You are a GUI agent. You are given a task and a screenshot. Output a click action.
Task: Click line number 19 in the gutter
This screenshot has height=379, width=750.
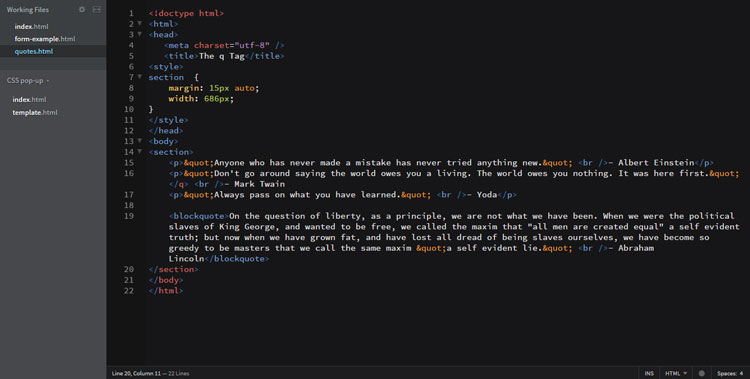tap(129, 216)
